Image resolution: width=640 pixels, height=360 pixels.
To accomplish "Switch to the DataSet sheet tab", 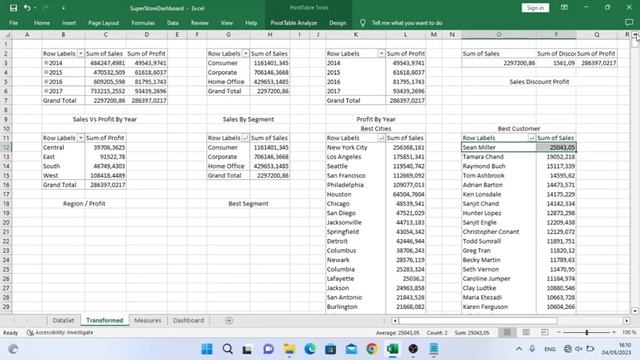I will tap(63, 320).
